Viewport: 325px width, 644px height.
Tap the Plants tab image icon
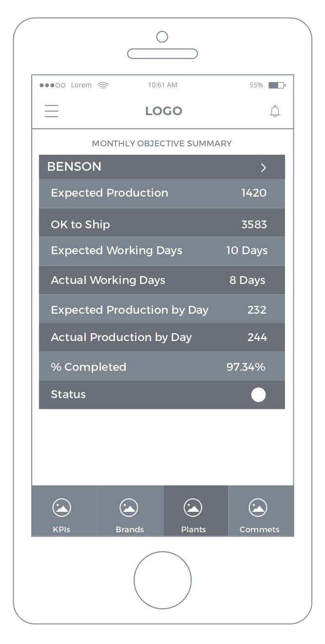(x=193, y=508)
